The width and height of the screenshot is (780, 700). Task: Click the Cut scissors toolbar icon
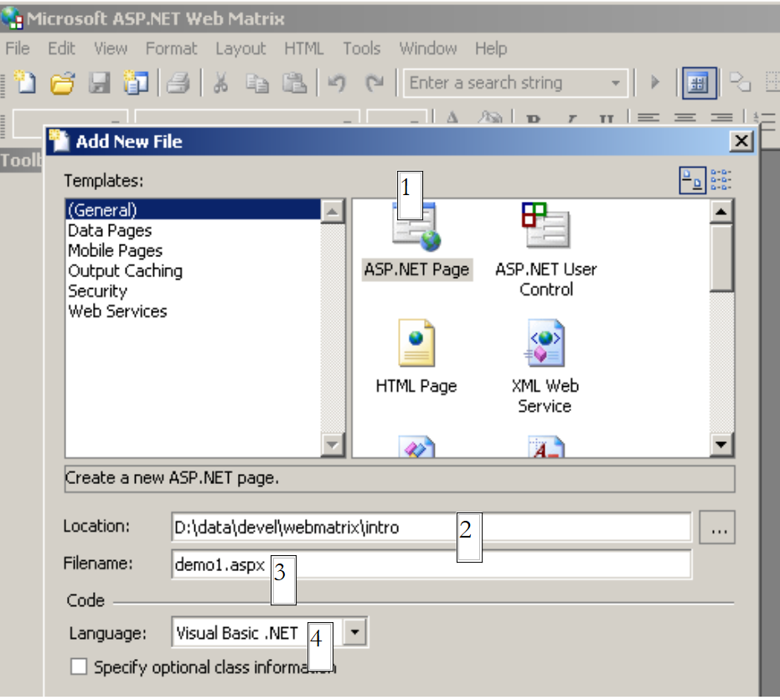pyautogui.click(x=220, y=83)
